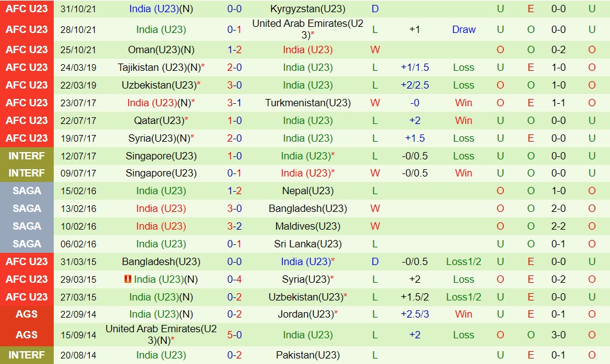Screen dimensions: 610x364
Task: Click the AFC U23 label dated 25/10/21
Action: pyautogui.click(x=27, y=49)
